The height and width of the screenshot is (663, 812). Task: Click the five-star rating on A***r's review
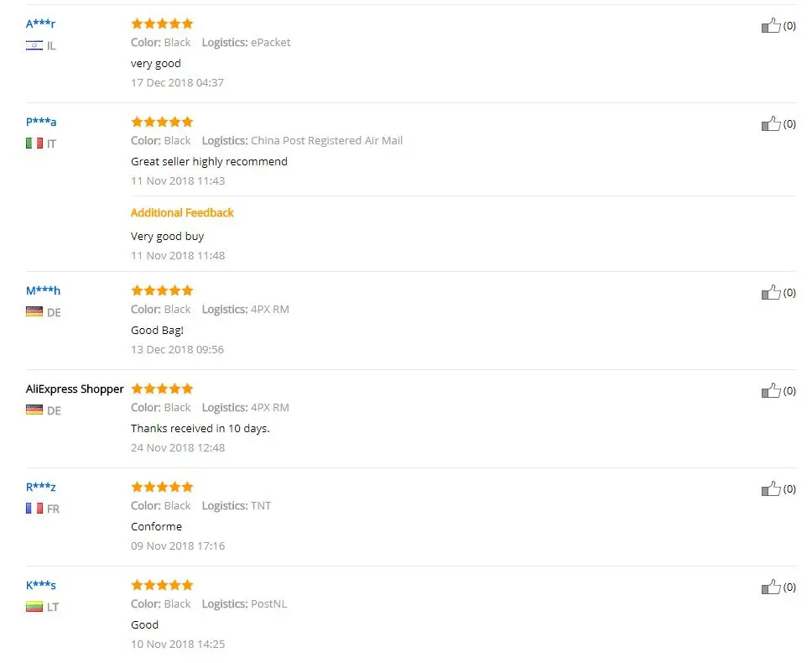point(162,23)
